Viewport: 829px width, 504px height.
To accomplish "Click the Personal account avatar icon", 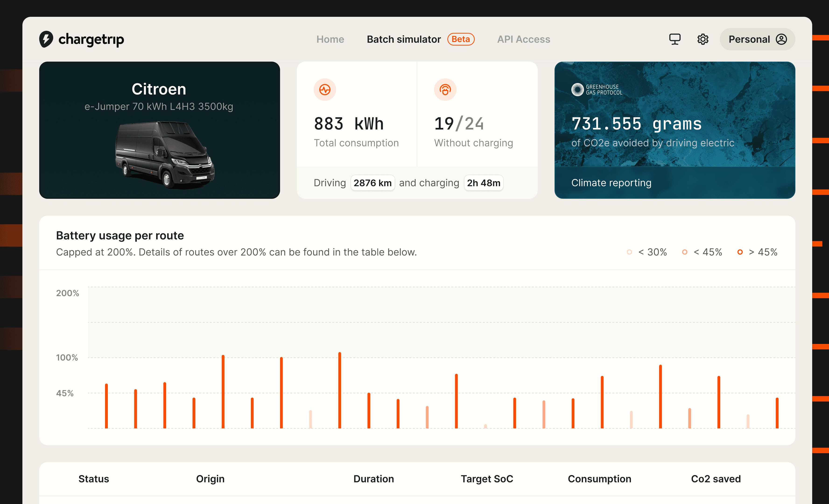I will (781, 39).
